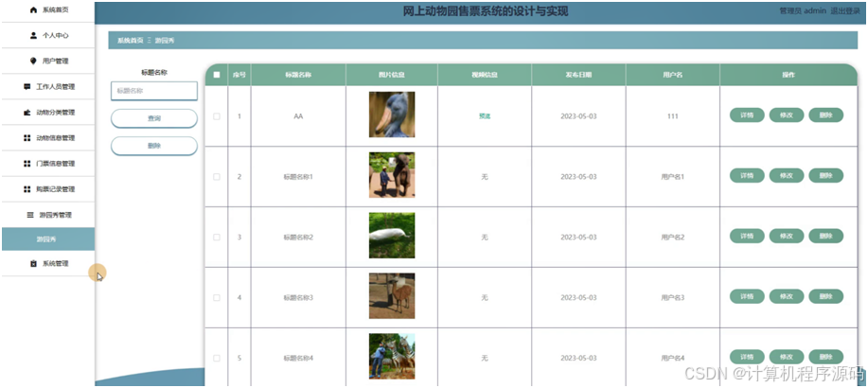The height and width of the screenshot is (388, 868).
Task: Click 修改 for row 标题名称1
Action: 787,175
